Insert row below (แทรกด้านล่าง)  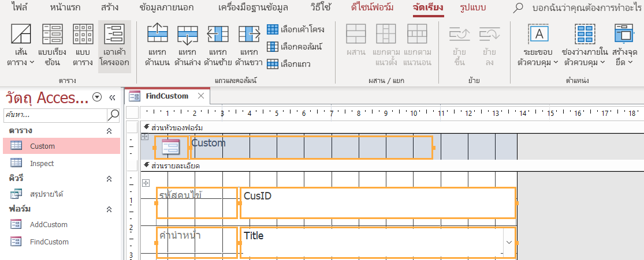[x=187, y=44]
